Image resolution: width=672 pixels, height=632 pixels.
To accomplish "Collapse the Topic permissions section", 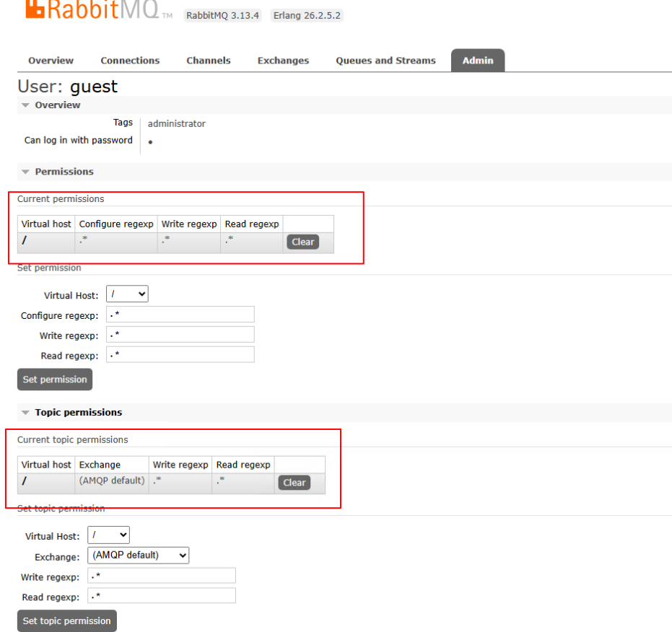I will point(79,412).
